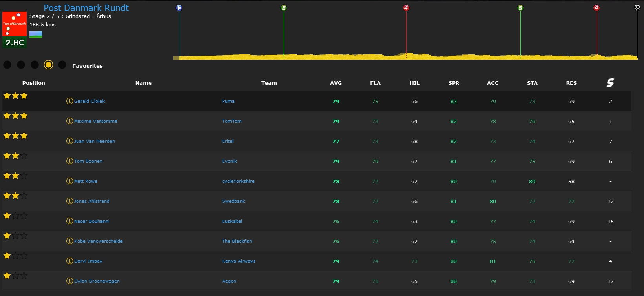Open the cycleYorkshire team page

click(238, 181)
